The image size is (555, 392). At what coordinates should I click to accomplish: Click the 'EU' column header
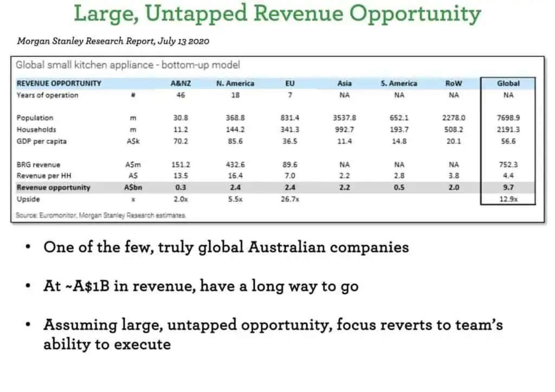coord(290,83)
